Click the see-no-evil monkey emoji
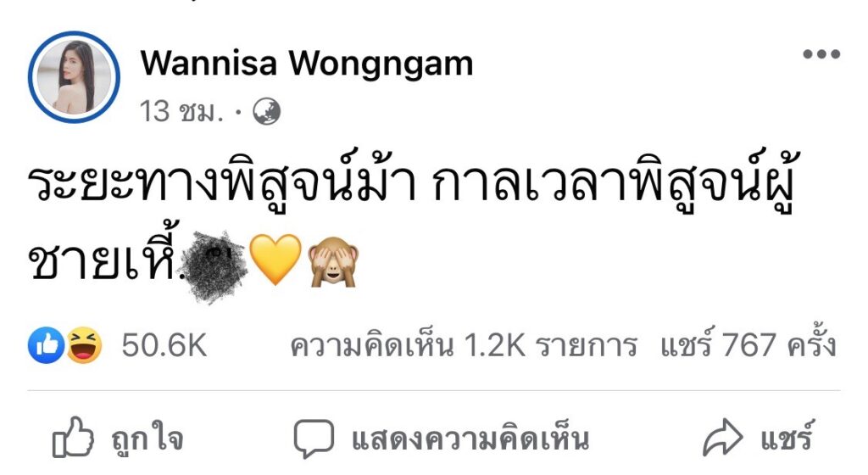The image size is (868, 475). pyautogui.click(x=334, y=261)
